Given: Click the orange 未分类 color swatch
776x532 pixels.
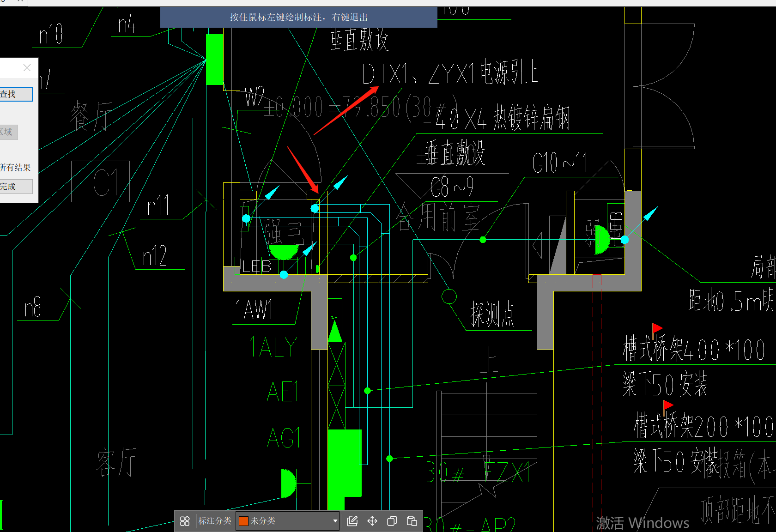Looking at the screenshot, I should [243, 521].
